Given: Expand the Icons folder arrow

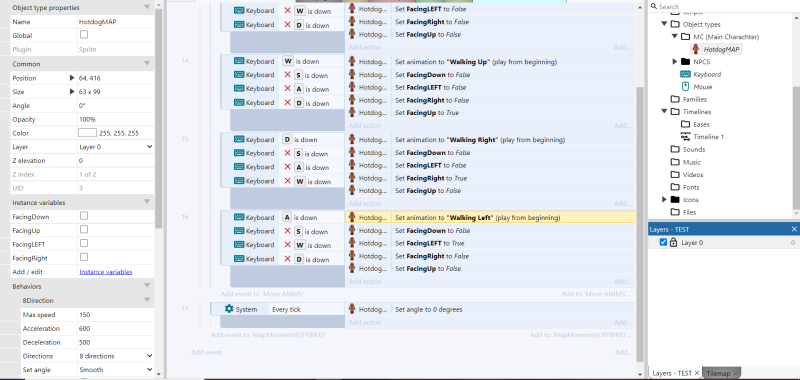Looking at the screenshot, I should click(x=664, y=199).
